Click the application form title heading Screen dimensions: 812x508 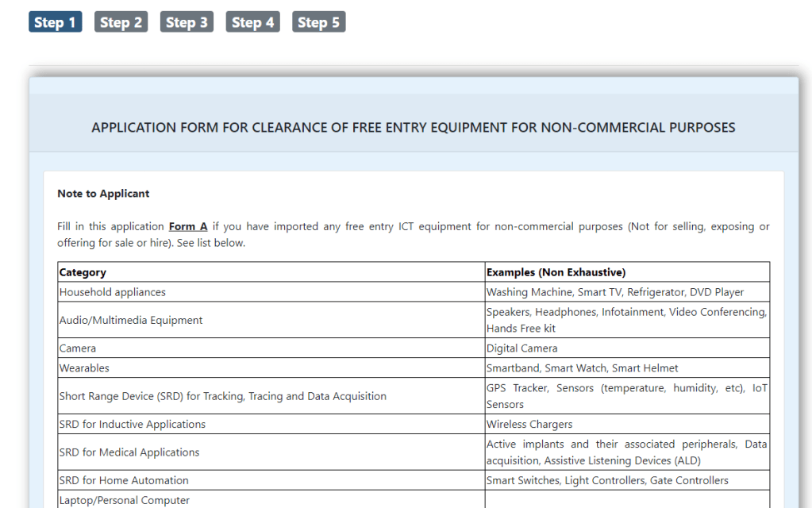pyautogui.click(x=414, y=127)
